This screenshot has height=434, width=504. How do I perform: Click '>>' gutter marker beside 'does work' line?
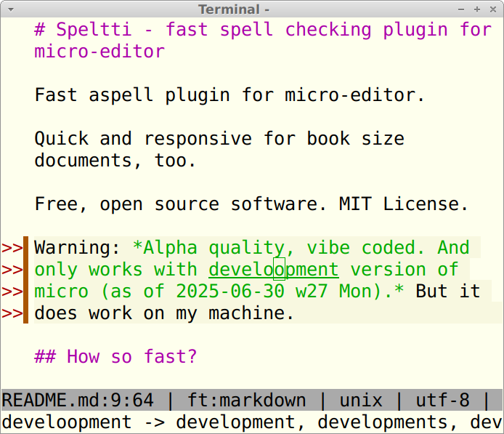pos(12,313)
